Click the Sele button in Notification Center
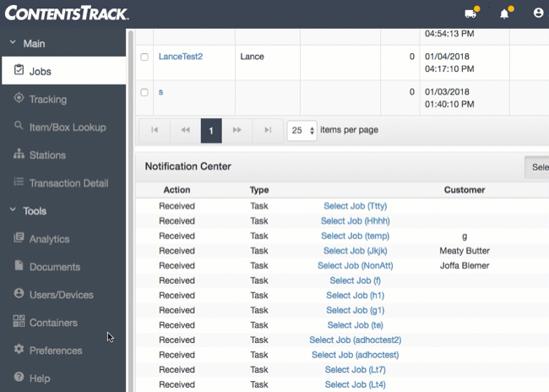The width and height of the screenshot is (549, 392). [536, 167]
